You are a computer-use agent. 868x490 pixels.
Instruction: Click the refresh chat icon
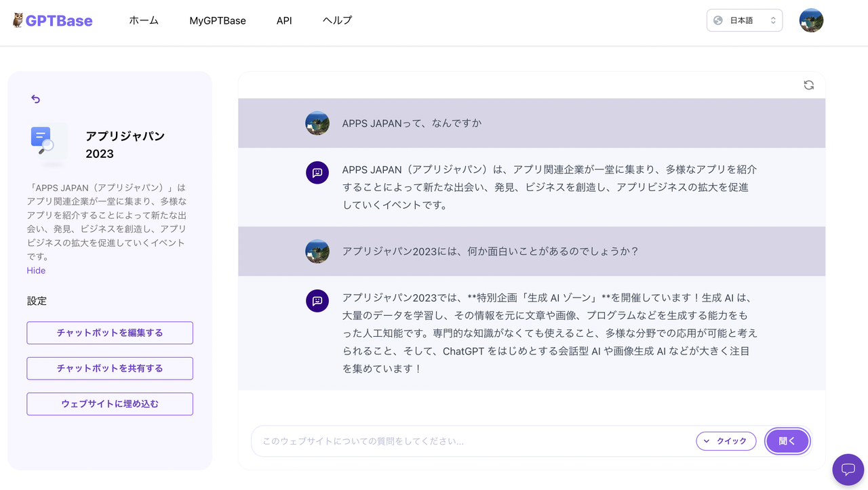click(808, 85)
